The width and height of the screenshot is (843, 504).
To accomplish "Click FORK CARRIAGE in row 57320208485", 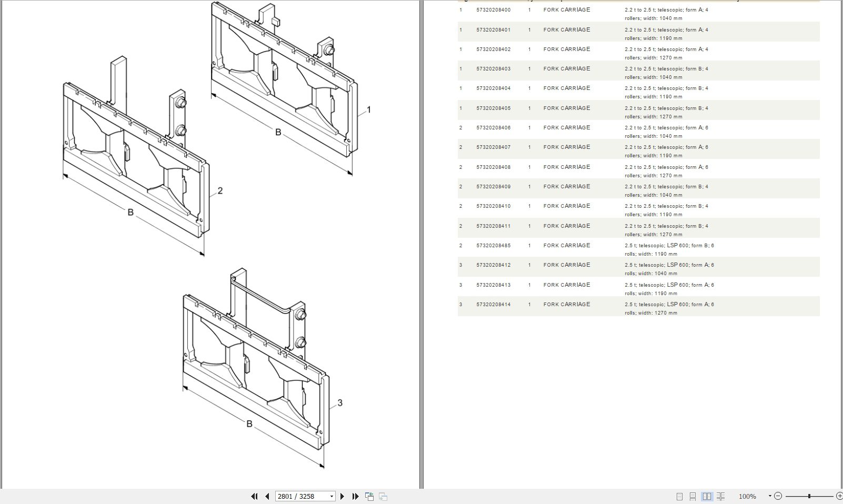I will click(567, 246).
